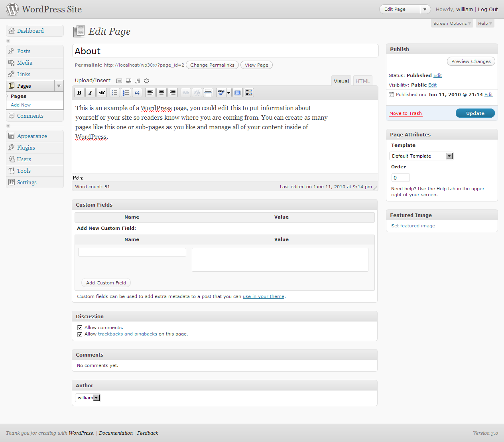Add a video via Upload/Insert
The image size is (504, 442).
(x=128, y=81)
